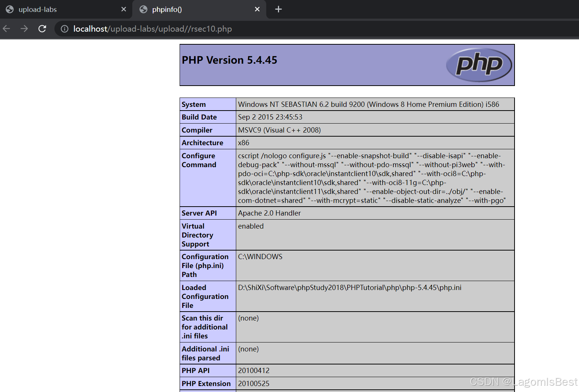Viewport: 579px width, 392px height.
Task: Select Configuration File (php.ini) Path label
Action: coord(205,266)
